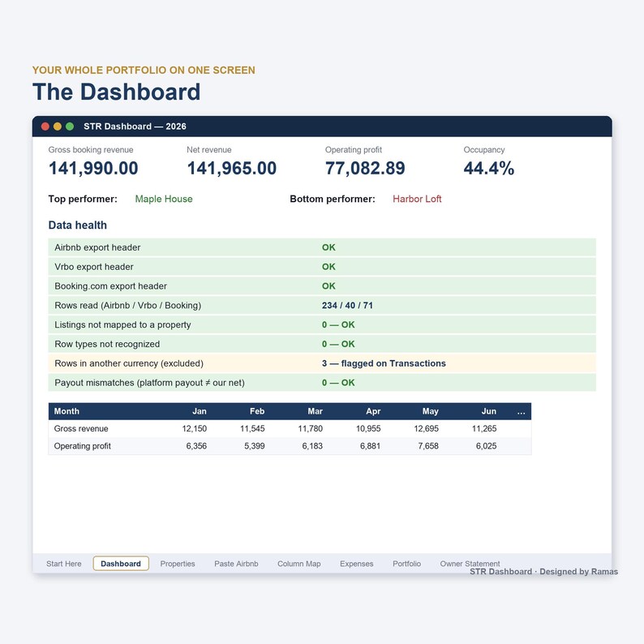Click OK status for Airbnb export header
The image size is (644, 644).
pos(328,247)
